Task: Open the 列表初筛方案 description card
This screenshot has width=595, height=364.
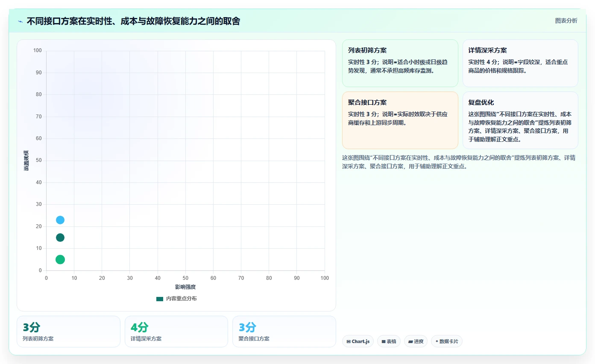Action: pyautogui.click(x=400, y=63)
